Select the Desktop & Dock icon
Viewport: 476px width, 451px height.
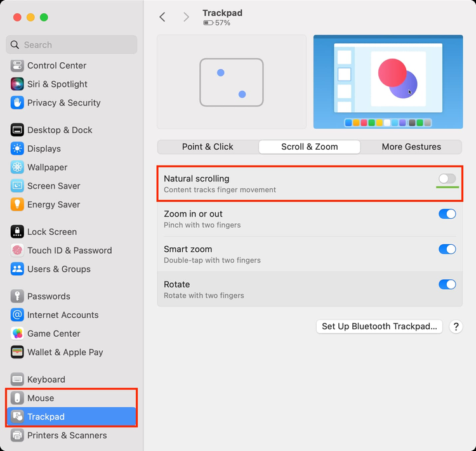[17, 130]
